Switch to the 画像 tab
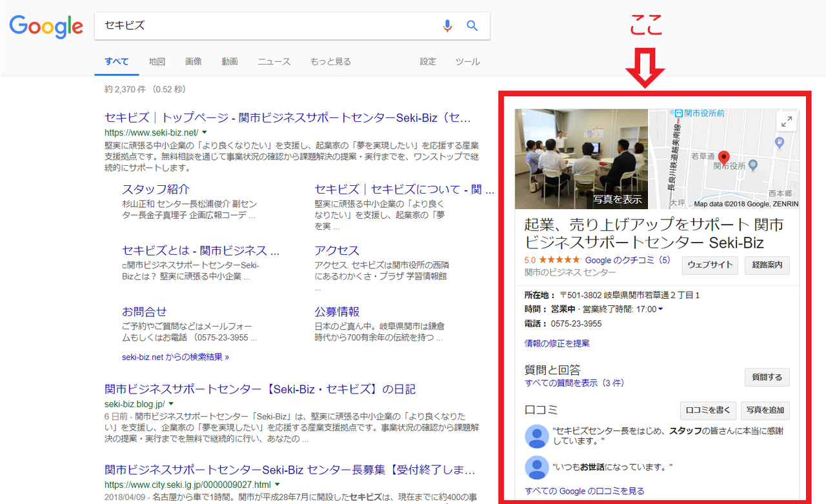Screen dimensions: 826x504 [x=194, y=61]
